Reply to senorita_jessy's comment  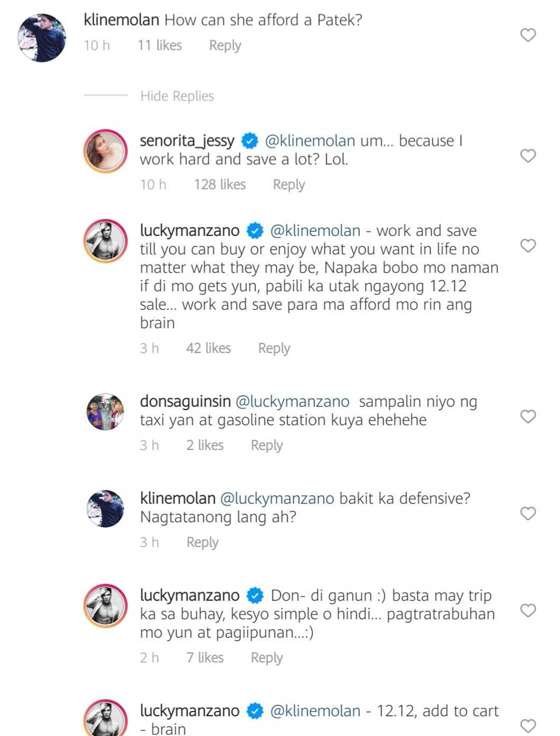(x=288, y=184)
